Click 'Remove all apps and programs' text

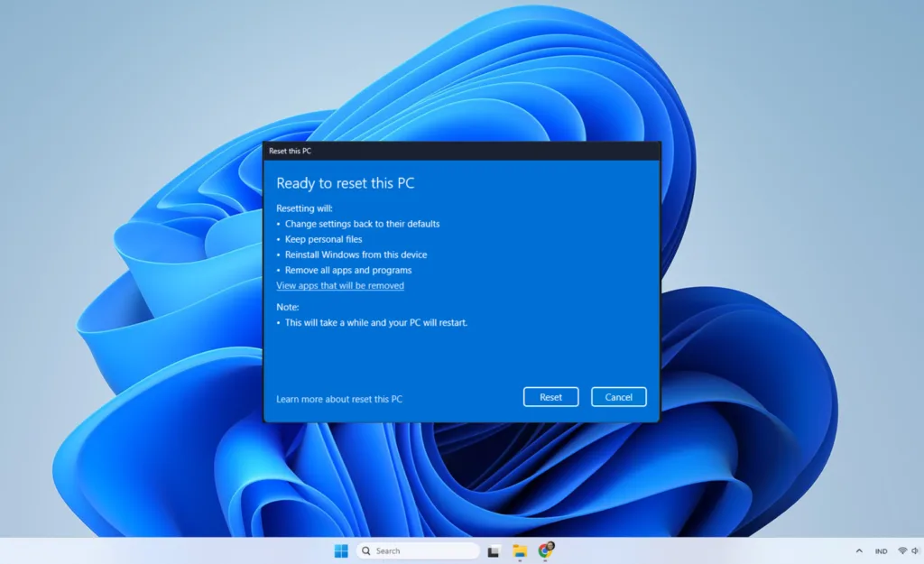coord(348,271)
